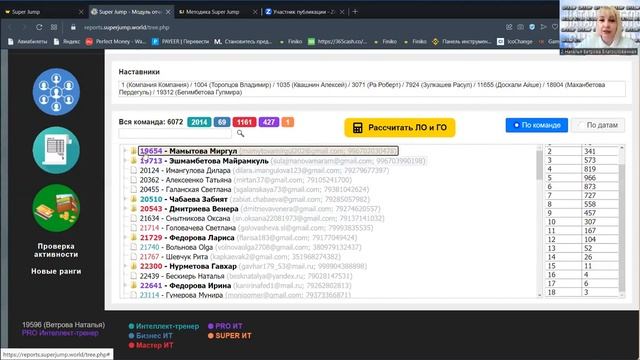Select row 21634 - Снытникова Оксана
The height and width of the screenshot is (360, 640).
coord(262,218)
